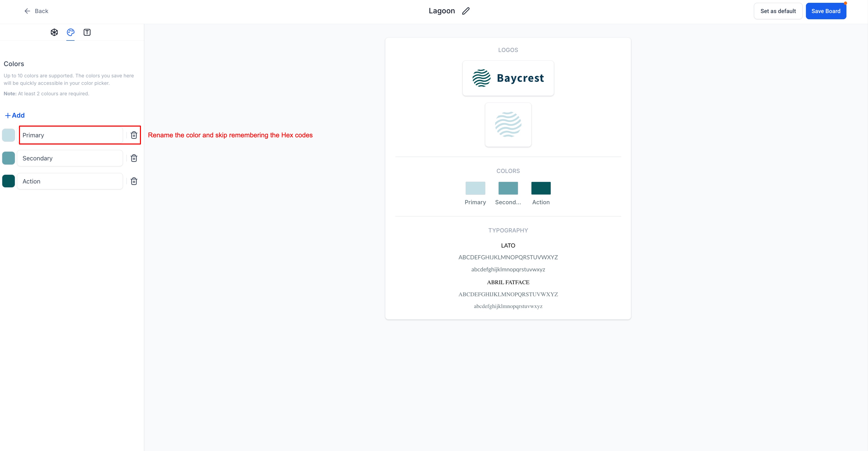868x451 pixels.
Task: Delete the Primary color with trash icon
Action: pyautogui.click(x=134, y=135)
